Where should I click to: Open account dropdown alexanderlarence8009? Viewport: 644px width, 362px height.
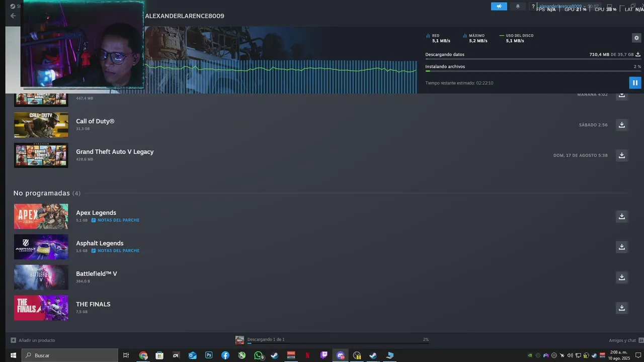[x=562, y=7]
